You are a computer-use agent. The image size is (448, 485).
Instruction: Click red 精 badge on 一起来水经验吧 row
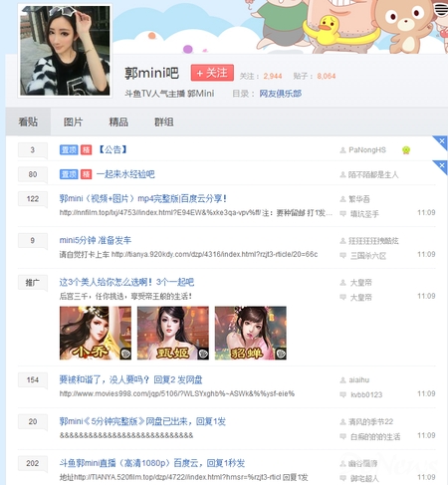86,174
